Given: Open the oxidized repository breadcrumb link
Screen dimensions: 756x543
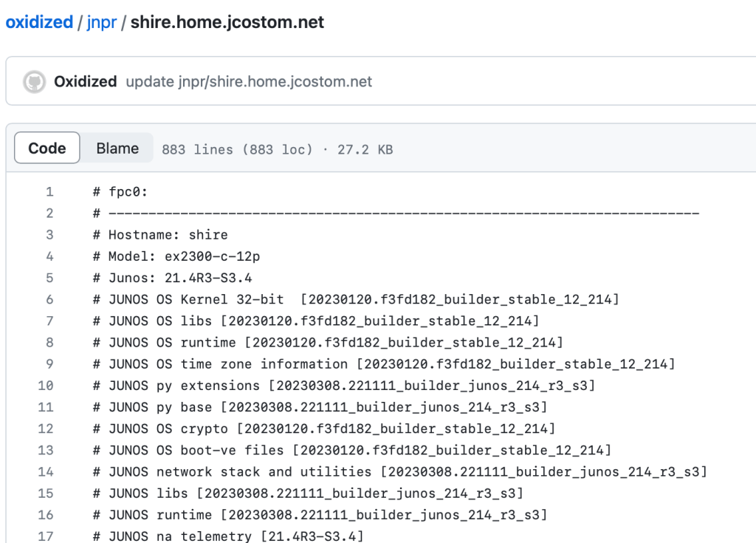Looking at the screenshot, I should (38, 21).
